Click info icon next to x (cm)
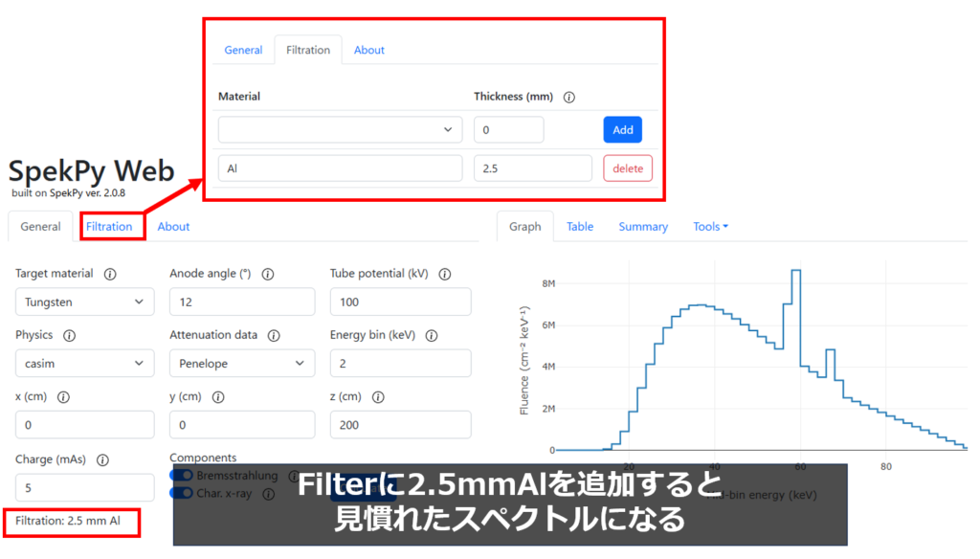Viewport: 980px width, 559px height. click(x=63, y=397)
